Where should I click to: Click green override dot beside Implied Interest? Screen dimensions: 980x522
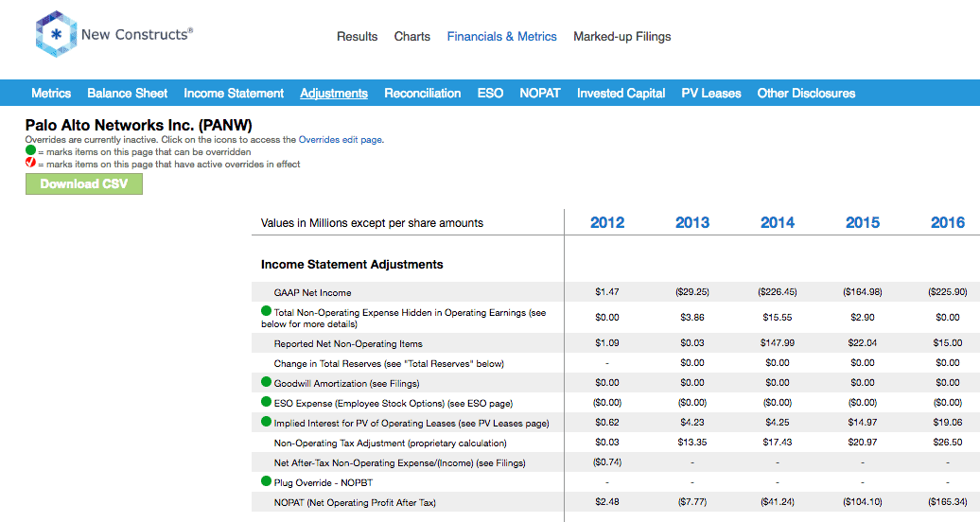(x=266, y=422)
